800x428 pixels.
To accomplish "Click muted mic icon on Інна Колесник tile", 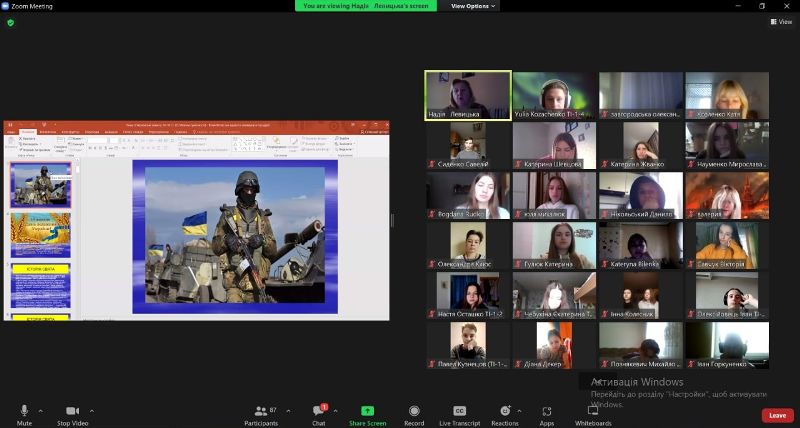I will click(x=605, y=314).
